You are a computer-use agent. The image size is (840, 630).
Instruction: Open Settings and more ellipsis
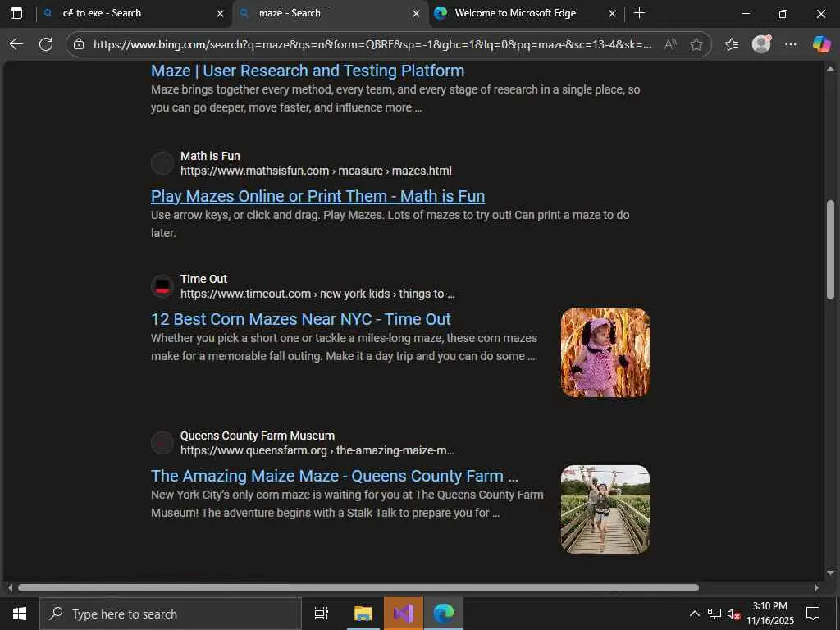coord(791,44)
